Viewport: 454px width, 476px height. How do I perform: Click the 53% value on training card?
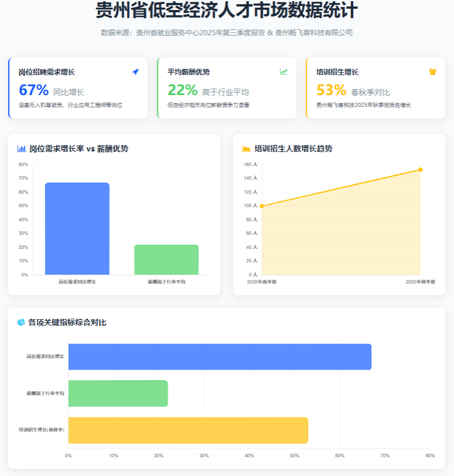tap(331, 90)
